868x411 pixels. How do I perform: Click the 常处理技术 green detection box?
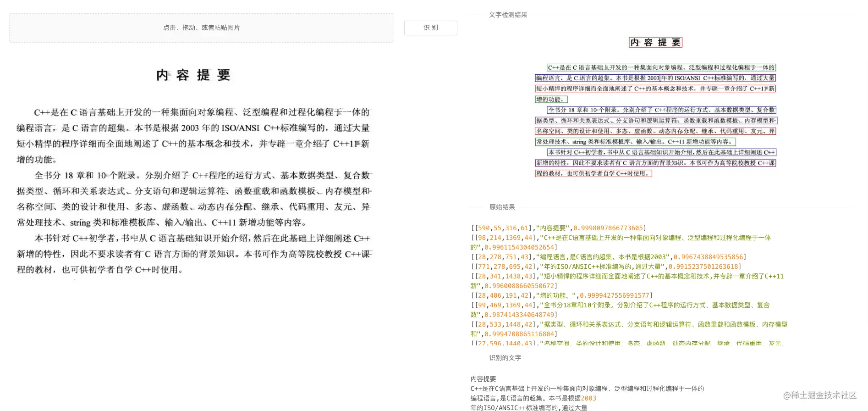635,142
